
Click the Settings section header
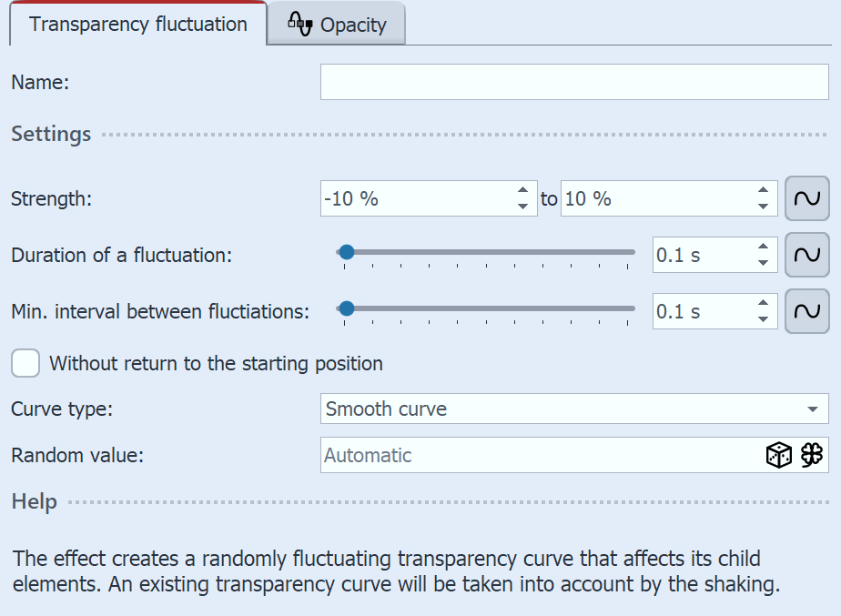[x=50, y=134]
